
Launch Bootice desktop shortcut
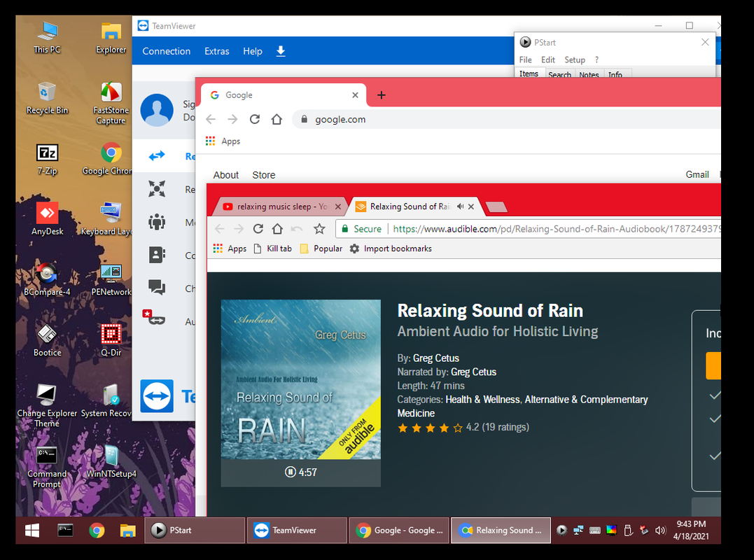point(47,341)
